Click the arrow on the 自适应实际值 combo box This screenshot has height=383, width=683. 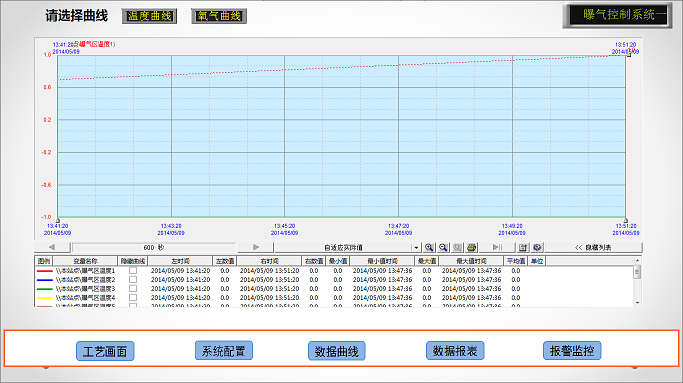(x=416, y=247)
